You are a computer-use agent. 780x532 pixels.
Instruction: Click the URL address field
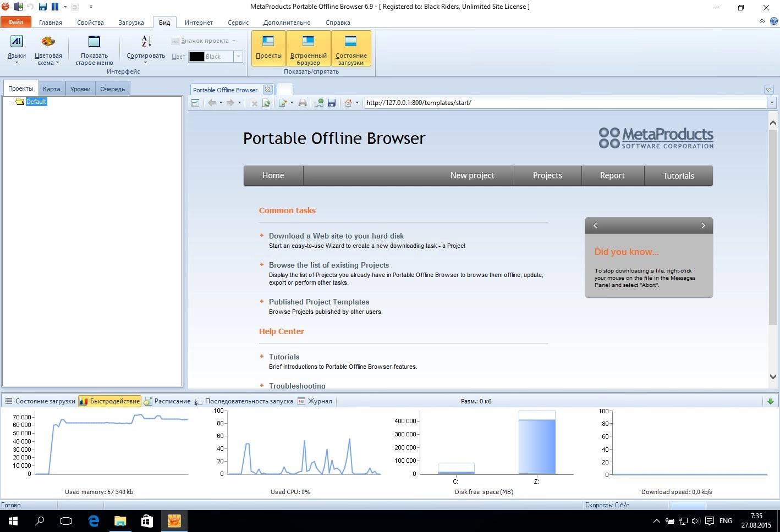pyautogui.click(x=565, y=103)
